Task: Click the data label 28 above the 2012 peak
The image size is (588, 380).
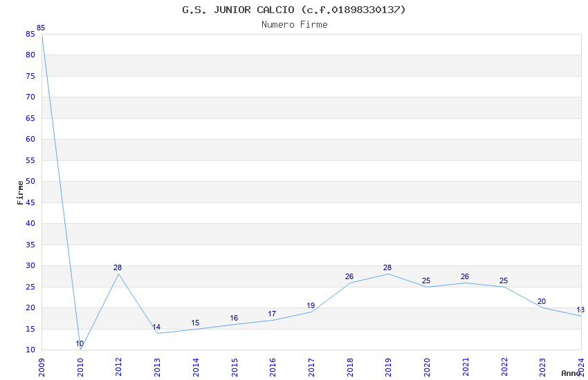Action: [118, 267]
